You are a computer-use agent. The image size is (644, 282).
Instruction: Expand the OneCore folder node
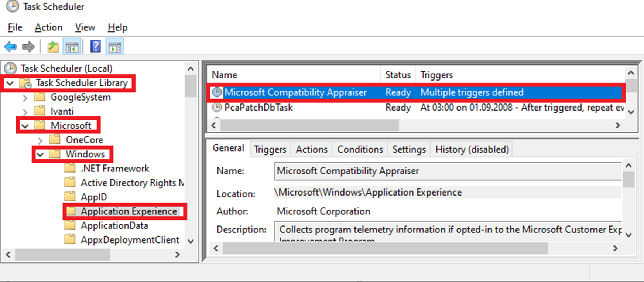[40, 140]
